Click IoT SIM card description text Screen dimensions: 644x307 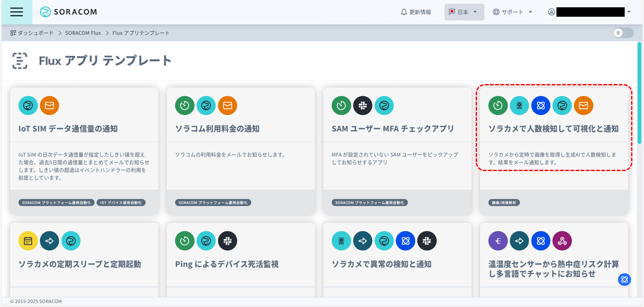[84, 166]
